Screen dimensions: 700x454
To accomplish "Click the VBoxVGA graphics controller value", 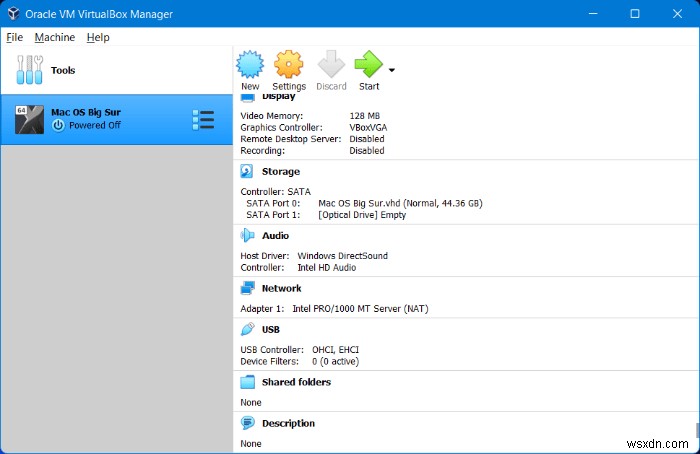I will (368, 127).
